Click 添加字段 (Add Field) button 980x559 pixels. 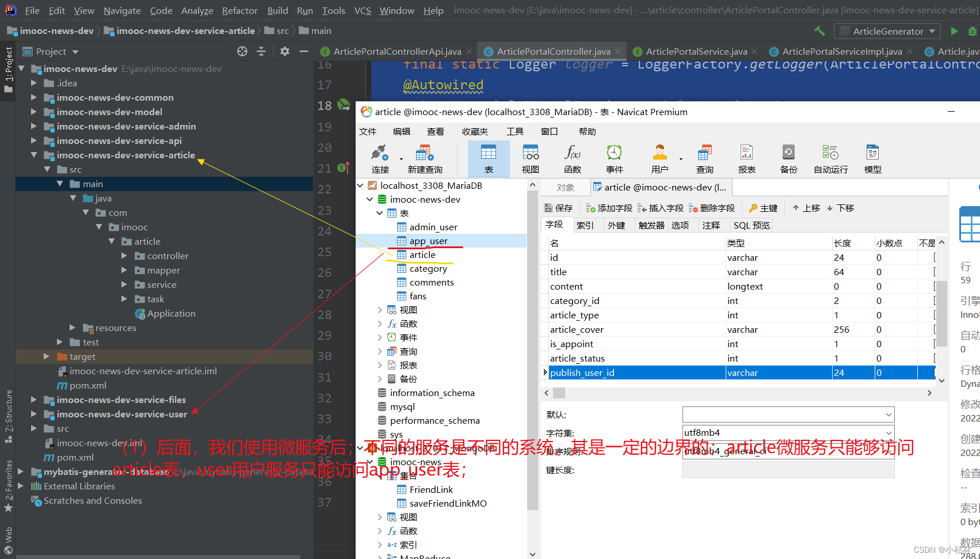pos(609,208)
